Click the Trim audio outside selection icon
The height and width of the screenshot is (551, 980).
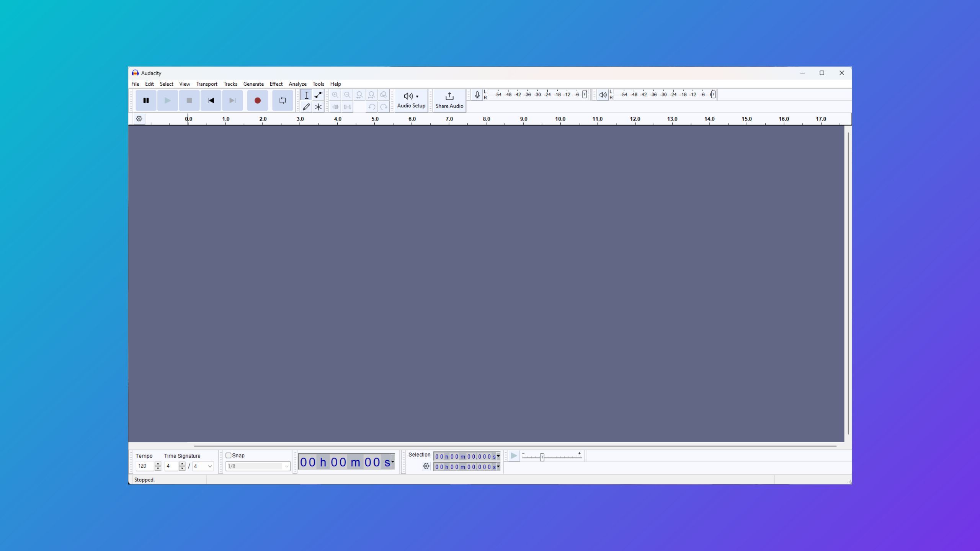click(335, 107)
